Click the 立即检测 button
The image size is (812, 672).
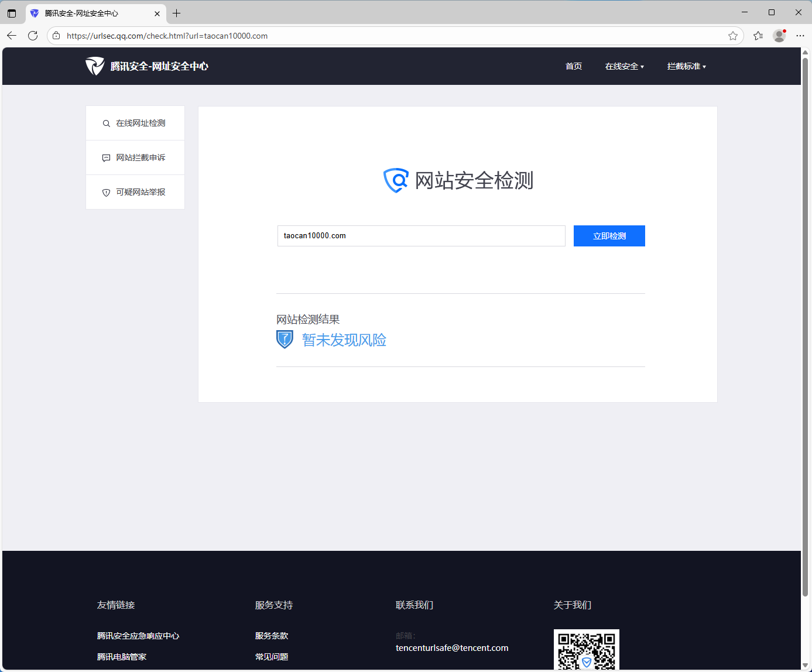pos(609,236)
